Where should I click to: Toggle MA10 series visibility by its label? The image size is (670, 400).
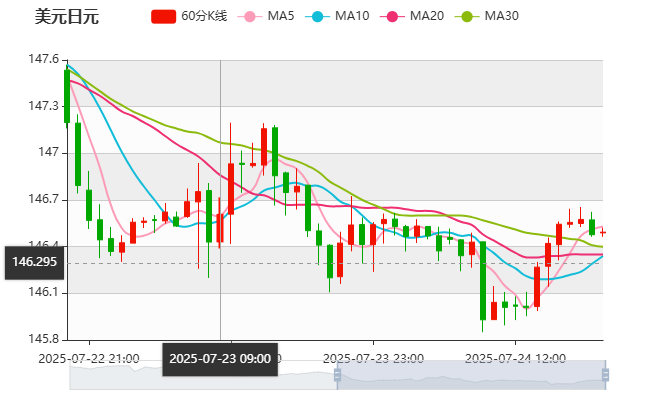pos(352,16)
